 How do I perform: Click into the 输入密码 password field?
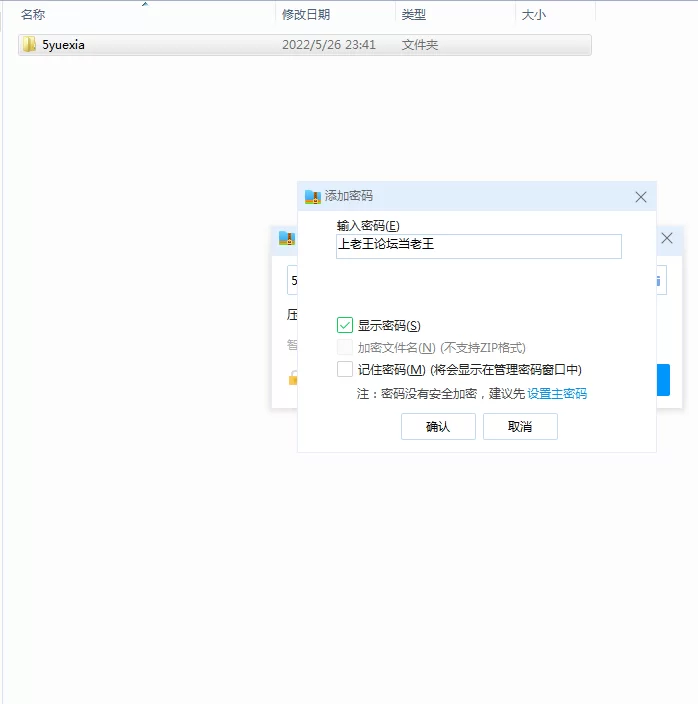pyautogui.click(x=478, y=246)
